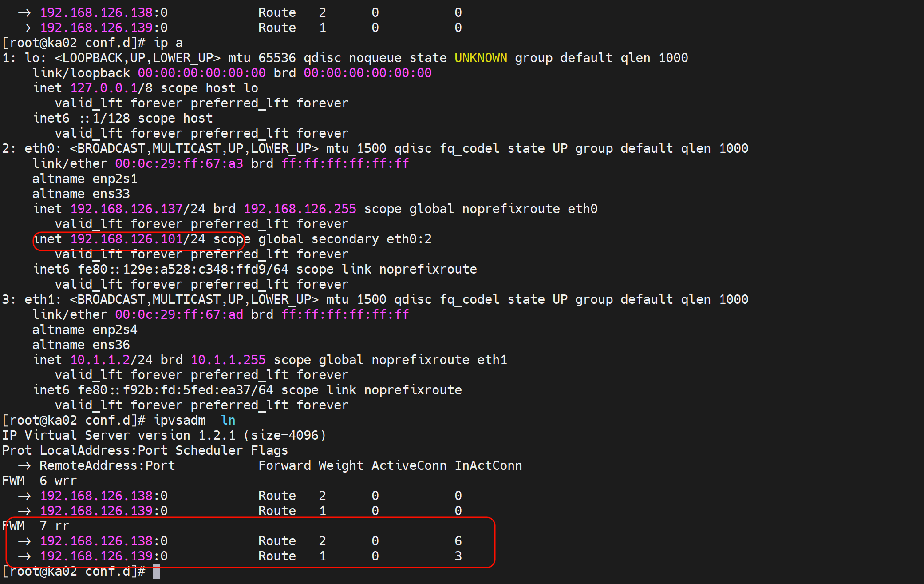Click the "FWM 6 wrr" line
This screenshot has width=924, height=584.
click(39, 481)
